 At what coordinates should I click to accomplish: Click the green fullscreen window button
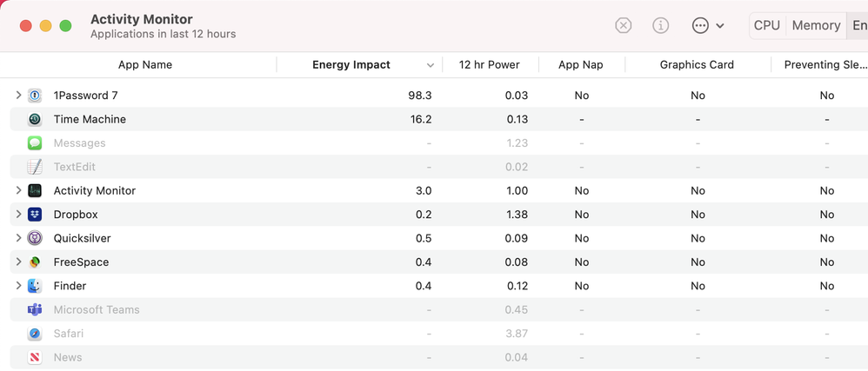65,26
